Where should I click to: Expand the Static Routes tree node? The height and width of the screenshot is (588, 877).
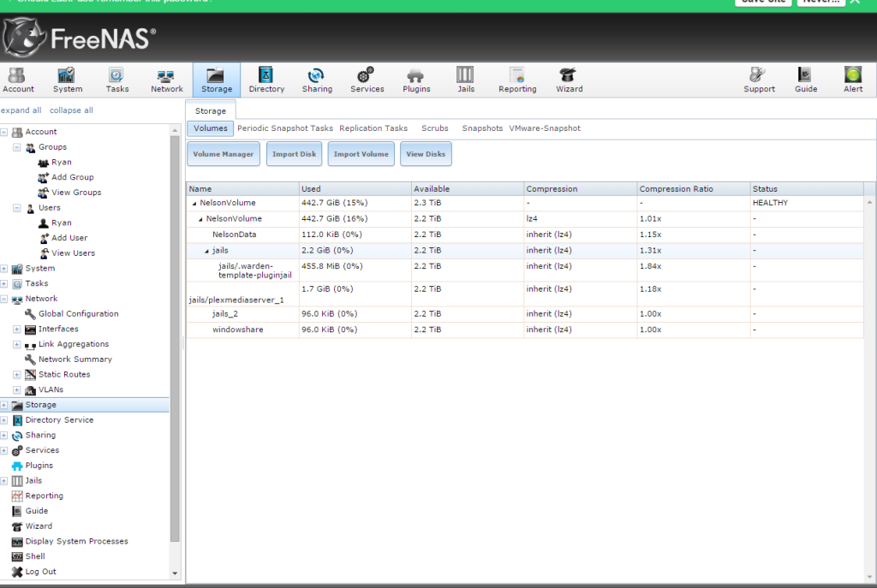point(17,375)
